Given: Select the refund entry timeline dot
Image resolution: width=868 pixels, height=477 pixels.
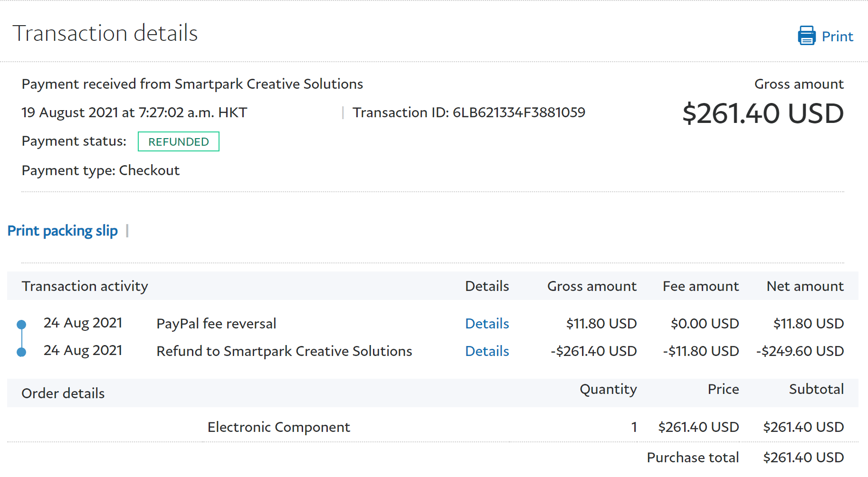Looking at the screenshot, I should [21, 352].
